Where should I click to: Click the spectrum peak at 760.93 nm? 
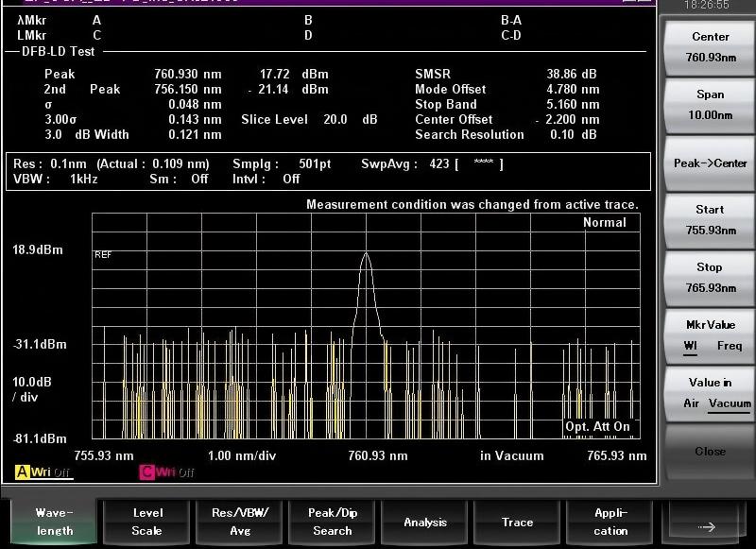366,254
